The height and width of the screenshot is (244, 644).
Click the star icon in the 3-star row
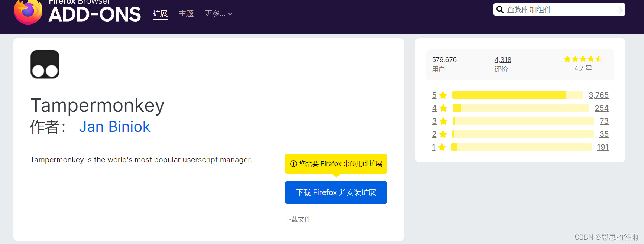point(443,121)
